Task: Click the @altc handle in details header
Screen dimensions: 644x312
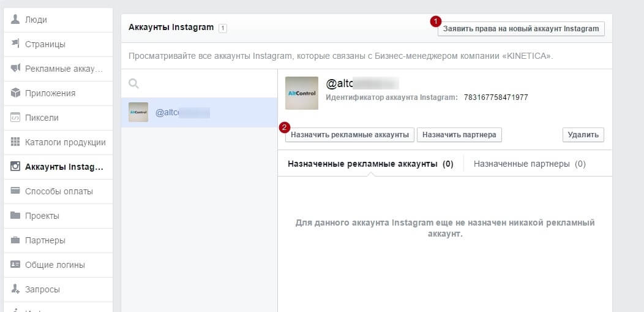Action: [362, 84]
